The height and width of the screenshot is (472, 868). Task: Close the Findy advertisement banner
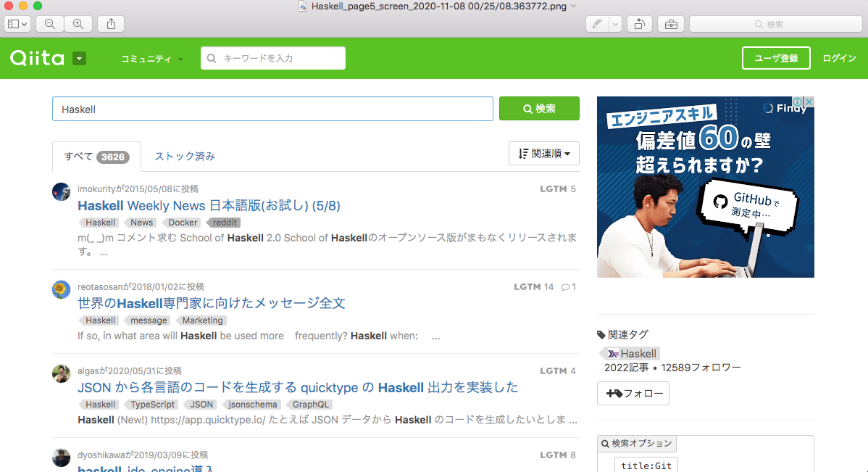click(x=809, y=101)
